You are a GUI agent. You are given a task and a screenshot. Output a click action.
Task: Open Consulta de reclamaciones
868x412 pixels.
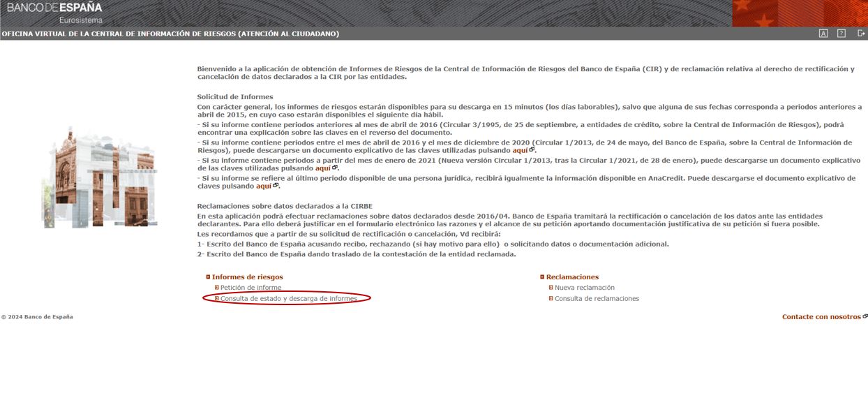pyautogui.click(x=597, y=299)
